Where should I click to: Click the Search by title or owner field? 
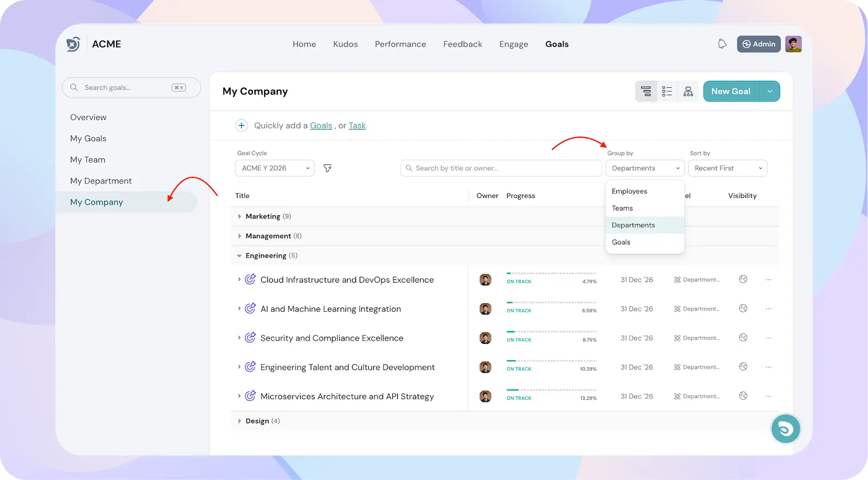[x=501, y=168]
